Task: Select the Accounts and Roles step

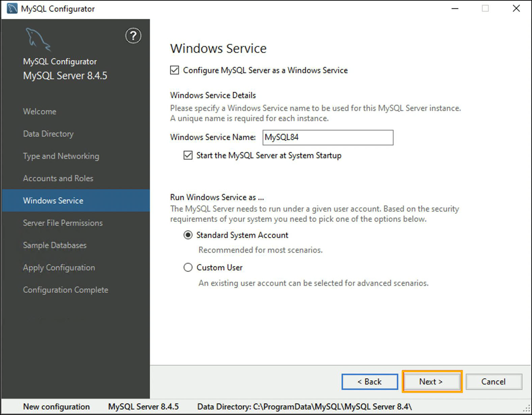Action: click(x=58, y=178)
